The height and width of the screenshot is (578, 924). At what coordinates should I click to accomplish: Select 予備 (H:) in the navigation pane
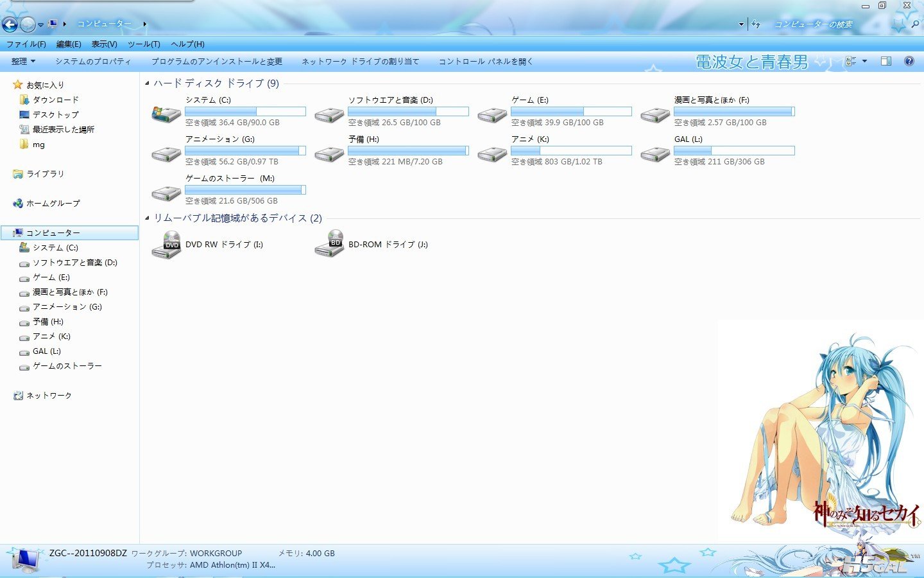[x=47, y=322]
